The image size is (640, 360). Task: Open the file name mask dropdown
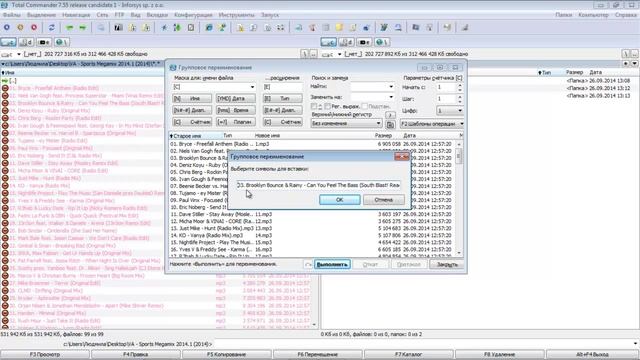pyautogui.click(x=252, y=87)
